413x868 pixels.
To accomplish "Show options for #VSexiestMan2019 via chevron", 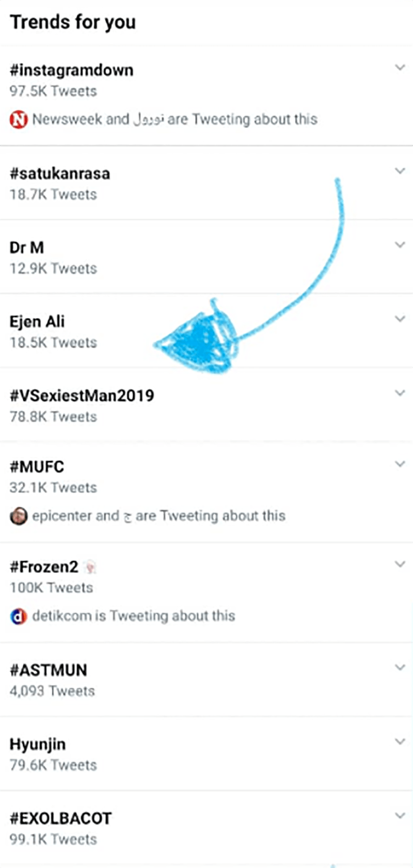I will [x=400, y=393].
